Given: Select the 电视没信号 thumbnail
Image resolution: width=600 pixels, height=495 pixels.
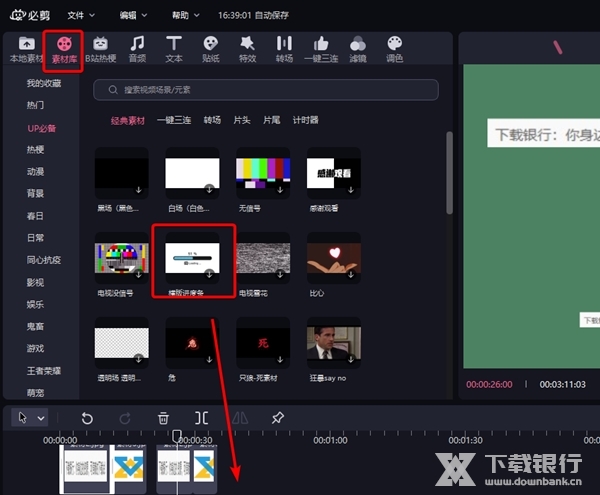Looking at the screenshot, I should (122, 258).
